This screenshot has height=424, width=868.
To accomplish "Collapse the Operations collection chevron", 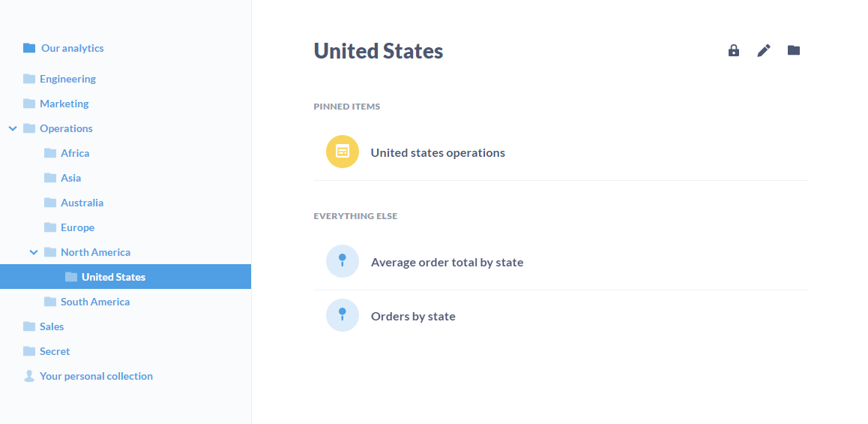I will pyautogui.click(x=13, y=128).
